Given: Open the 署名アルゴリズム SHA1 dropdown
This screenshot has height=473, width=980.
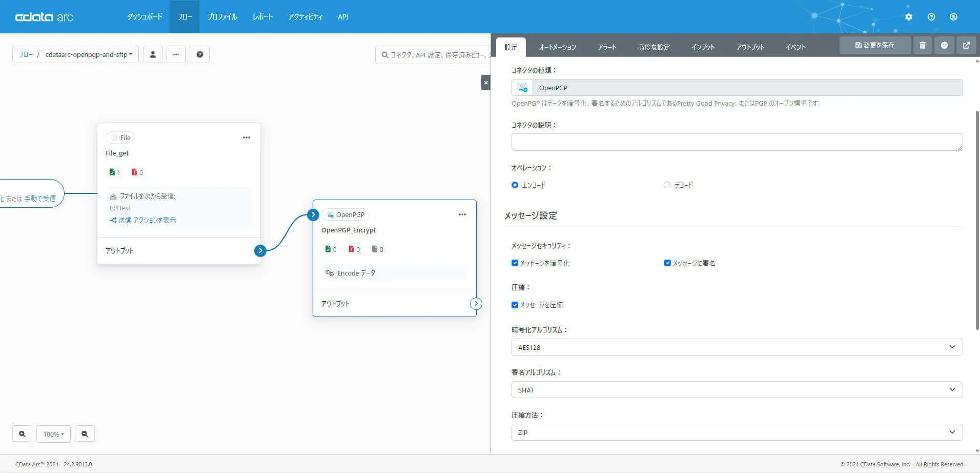Looking at the screenshot, I should click(737, 390).
